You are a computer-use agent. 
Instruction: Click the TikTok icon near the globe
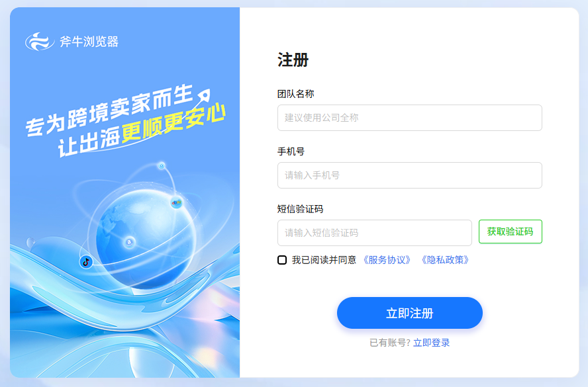point(86,262)
